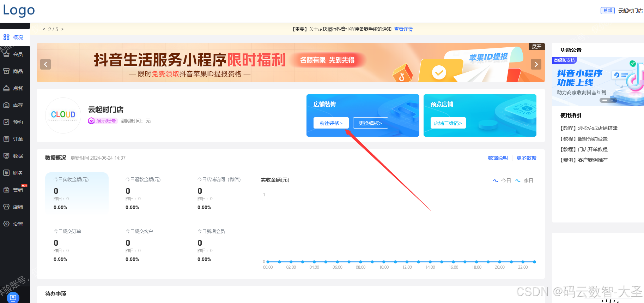Go to next notice with > arrow
Viewport: 644px width, 303px height.
click(x=62, y=29)
